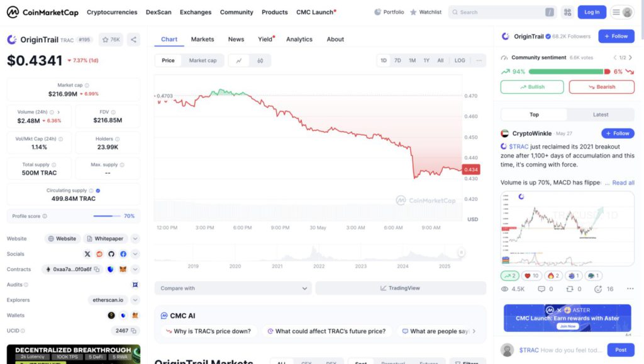This screenshot has height=364, width=644.
Task: Expand the Explorers list chevron
Action: click(x=135, y=300)
